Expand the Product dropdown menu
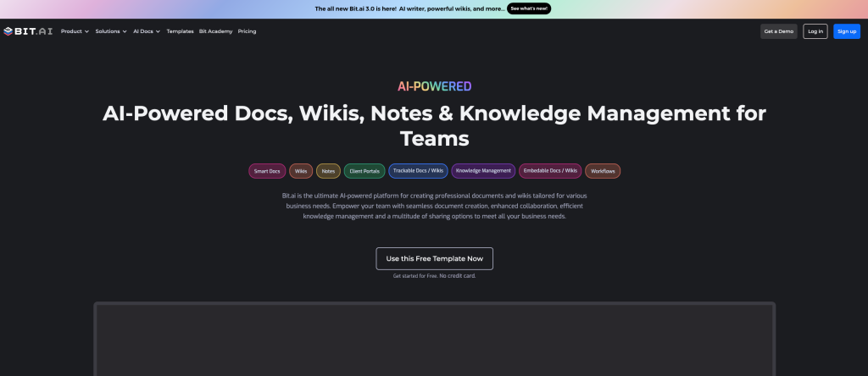Viewport: 868px width, 376px height. pyautogui.click(x=75, y=31)
